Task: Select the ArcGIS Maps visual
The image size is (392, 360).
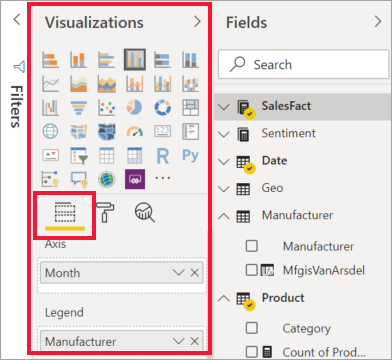Action: click(107, 179)
